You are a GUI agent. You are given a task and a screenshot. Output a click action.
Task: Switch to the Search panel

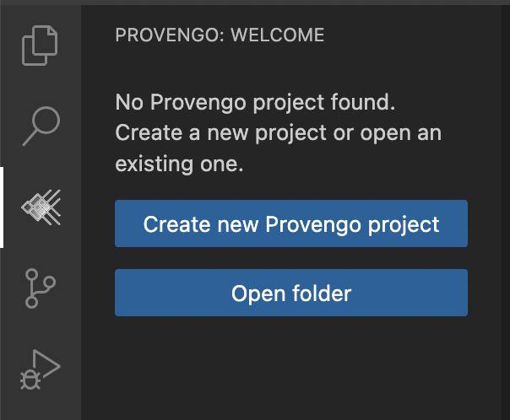(x=41, y=126)
